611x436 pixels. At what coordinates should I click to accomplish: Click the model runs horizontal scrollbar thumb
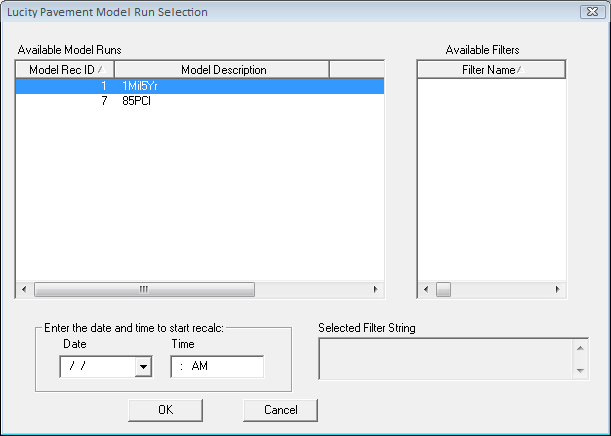[x=143, y=290]
